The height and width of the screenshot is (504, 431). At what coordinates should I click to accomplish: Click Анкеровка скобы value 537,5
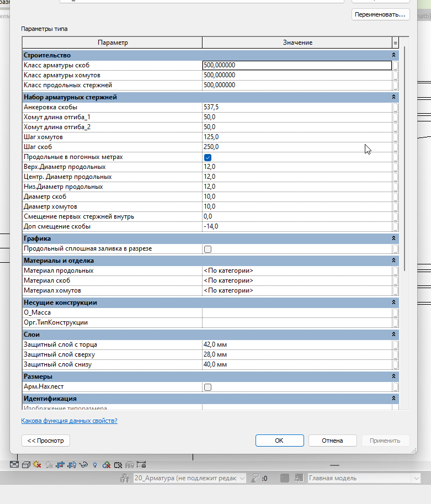(297, 107)
